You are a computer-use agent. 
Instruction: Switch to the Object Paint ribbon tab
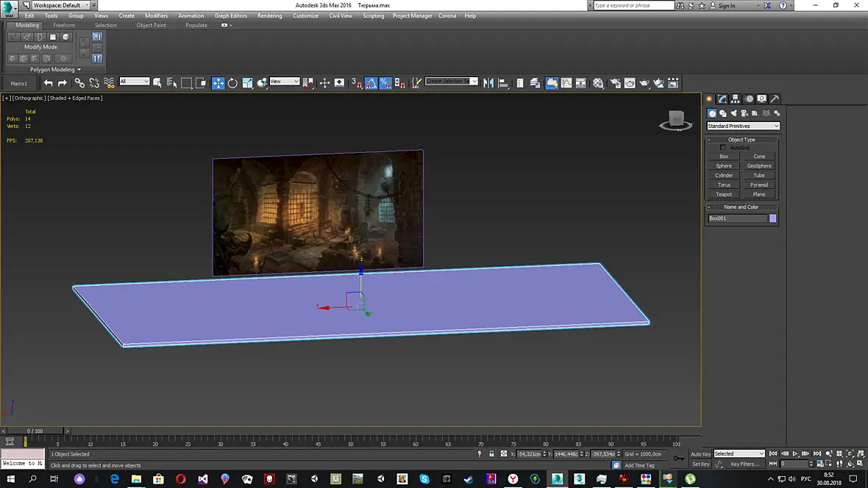pos(151,26)
